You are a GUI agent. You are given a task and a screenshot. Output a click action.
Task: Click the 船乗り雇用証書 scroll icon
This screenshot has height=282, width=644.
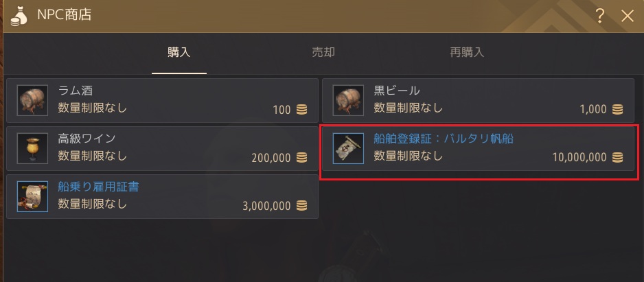(x=32, y=196)
